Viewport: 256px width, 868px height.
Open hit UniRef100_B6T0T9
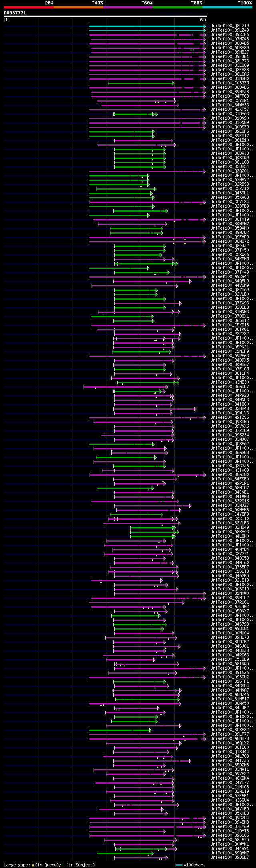[230, 220]
